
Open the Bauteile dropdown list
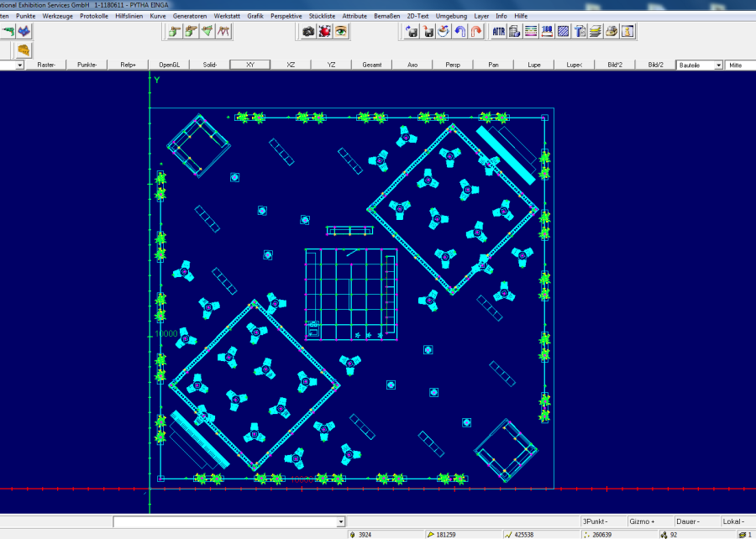718,65
